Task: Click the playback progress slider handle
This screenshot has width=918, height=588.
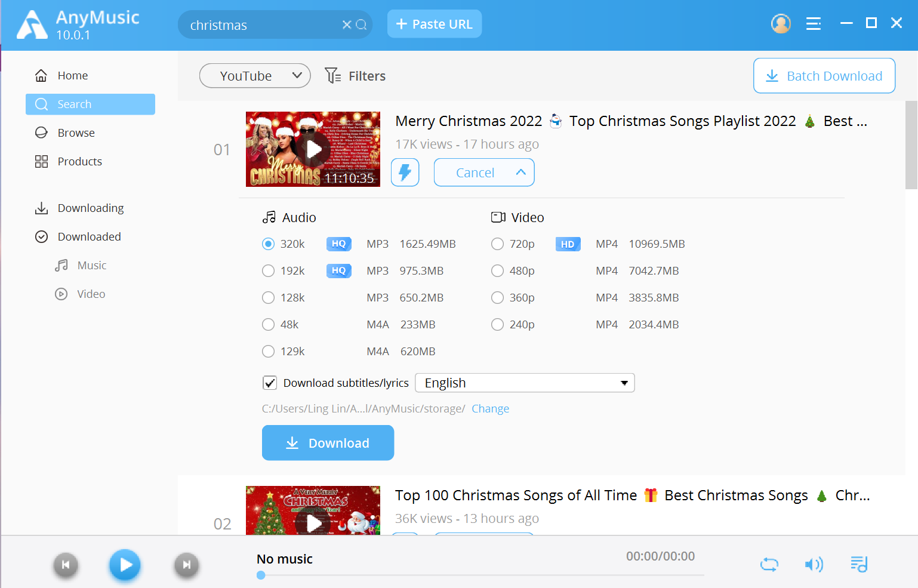Action: [261, 575]
